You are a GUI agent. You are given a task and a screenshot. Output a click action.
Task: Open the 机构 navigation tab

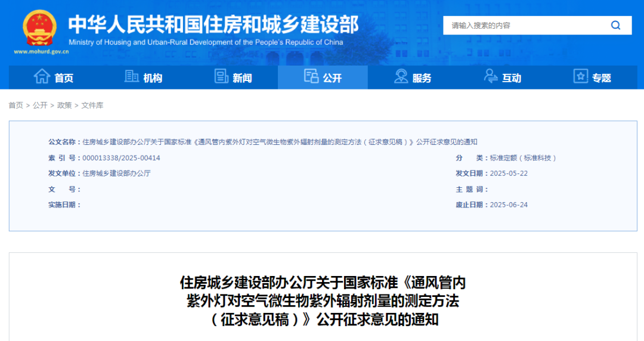pyautogui.click(x=143, y=77)
